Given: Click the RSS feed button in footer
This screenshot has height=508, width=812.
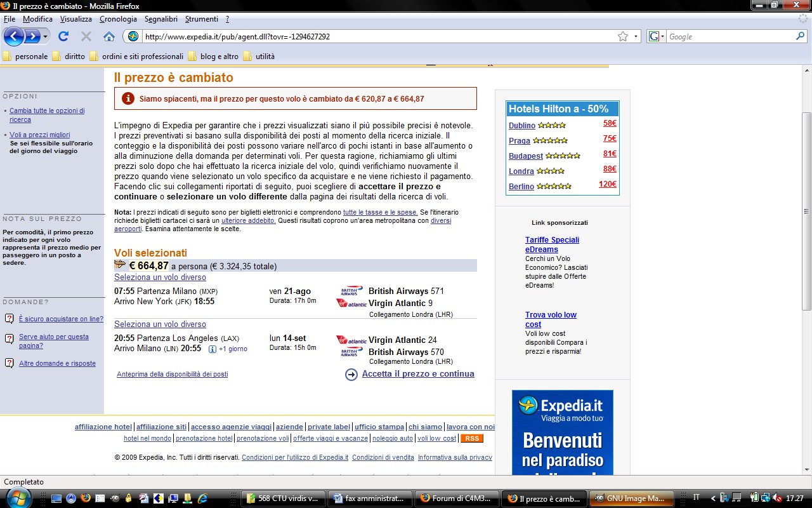Looking at the screenshot, I should click(x=471, y=438).
